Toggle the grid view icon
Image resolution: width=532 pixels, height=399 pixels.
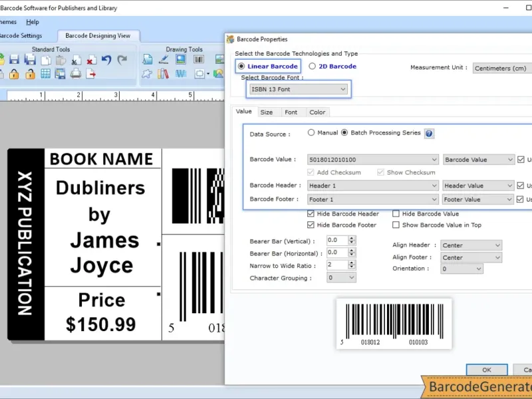coord(45,74)
